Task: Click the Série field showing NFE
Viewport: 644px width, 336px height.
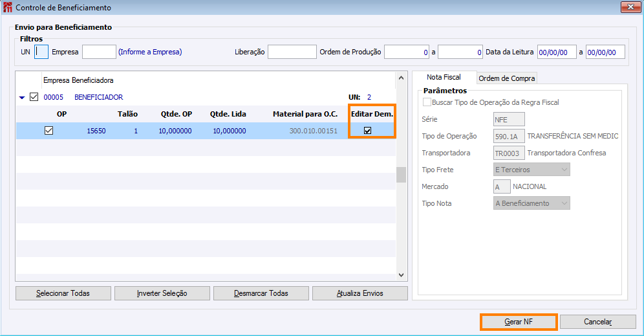Action: click(x=509, y=119)
